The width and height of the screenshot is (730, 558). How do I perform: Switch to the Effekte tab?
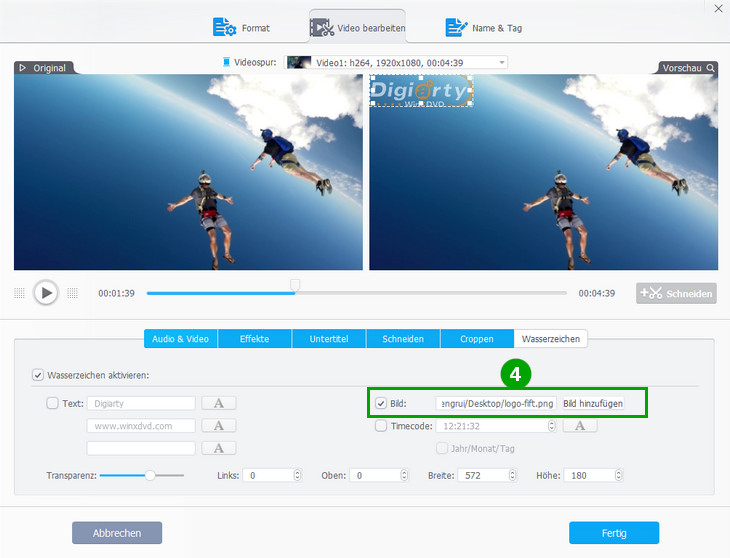pyautogui.click(x=254, y=339)
